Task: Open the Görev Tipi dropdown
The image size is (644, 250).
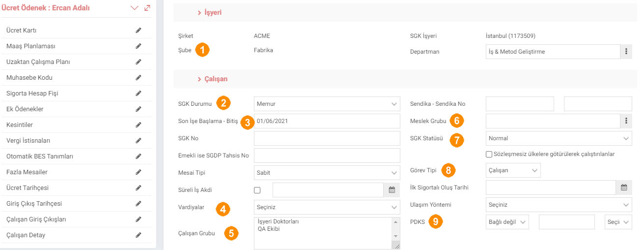Action: [x=513, y=170]
